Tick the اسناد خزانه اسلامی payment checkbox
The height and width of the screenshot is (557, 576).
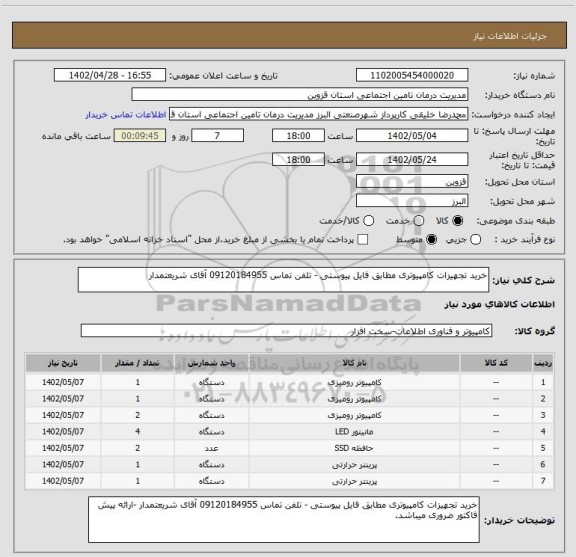click(363, 240)
